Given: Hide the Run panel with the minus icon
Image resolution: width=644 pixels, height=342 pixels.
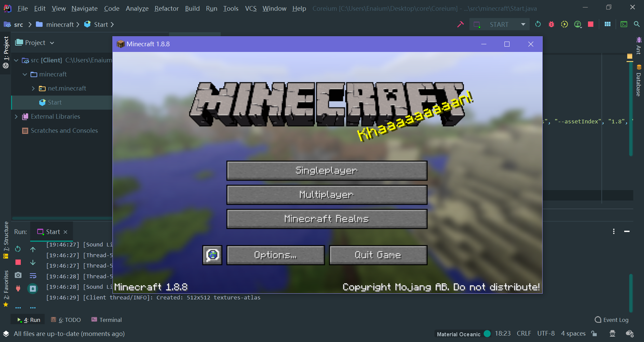Looking at the screenshot, I should [627, 231].
